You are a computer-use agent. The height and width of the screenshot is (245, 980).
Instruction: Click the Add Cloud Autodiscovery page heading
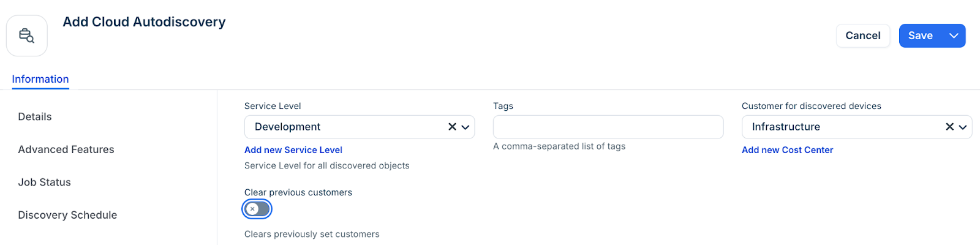tap(144, 22)
